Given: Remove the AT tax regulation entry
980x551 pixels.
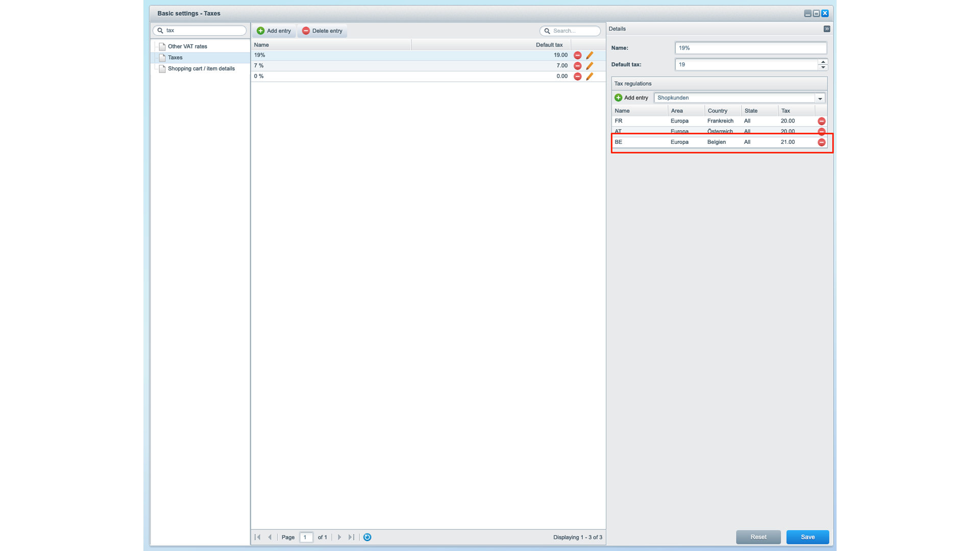Looking at the screenshot, I should click(x=821, y=132).
